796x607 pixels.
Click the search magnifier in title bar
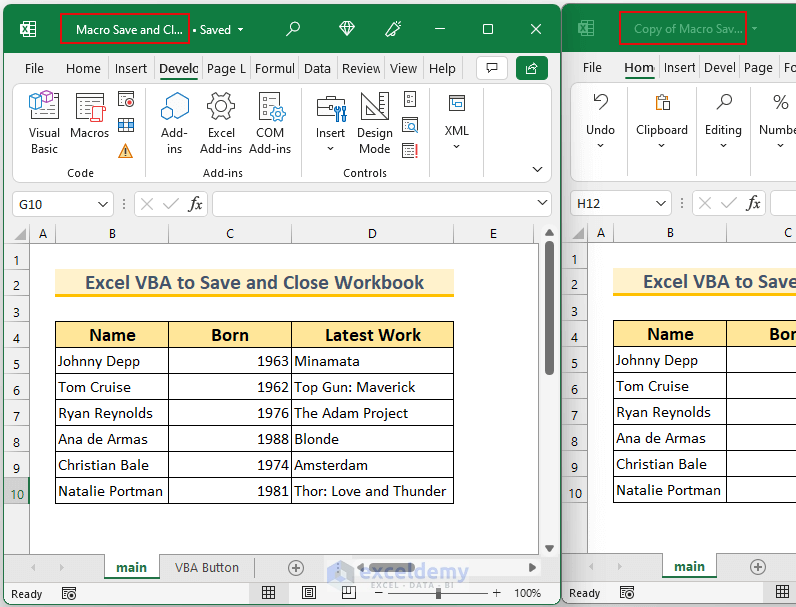tap(293, 30)
